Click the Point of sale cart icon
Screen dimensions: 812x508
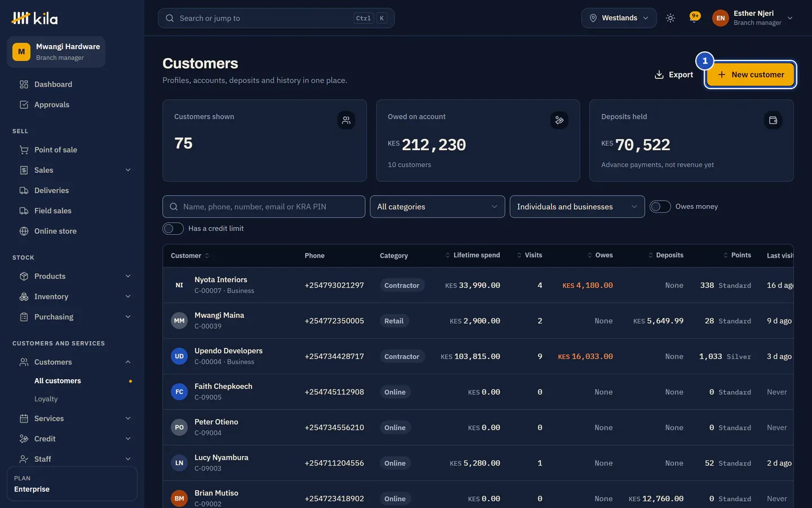[x=24, y=150]
